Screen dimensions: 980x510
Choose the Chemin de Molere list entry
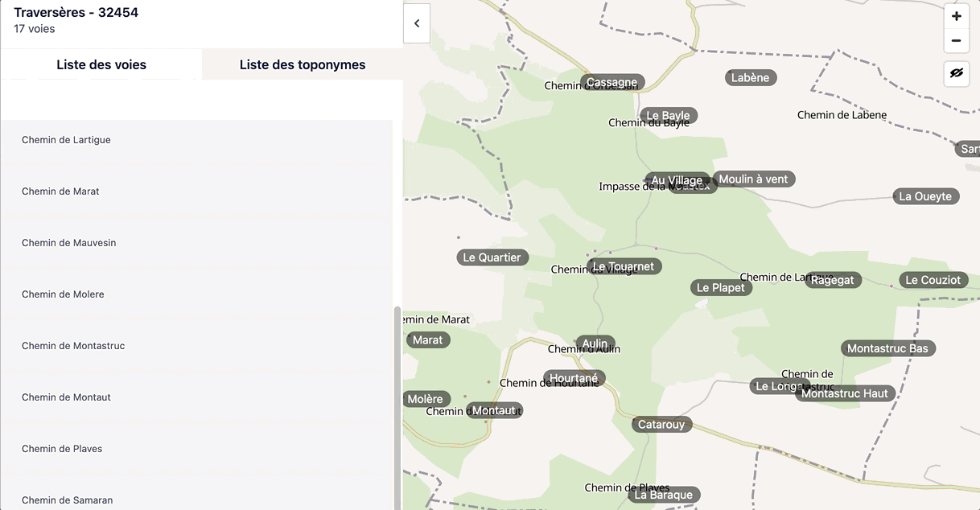(63, 294)
